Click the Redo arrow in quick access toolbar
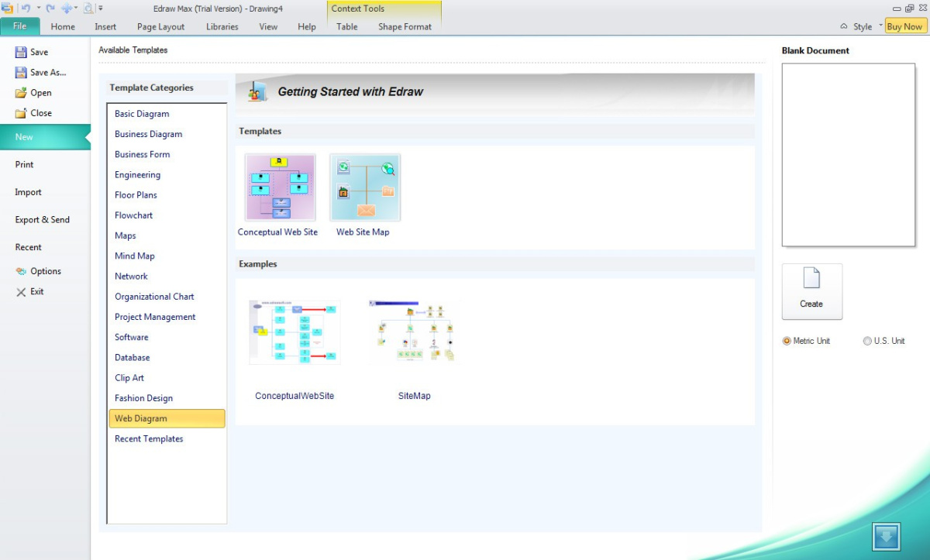The height and width of the screenshot is (560, 930). (x=50, y=9)
